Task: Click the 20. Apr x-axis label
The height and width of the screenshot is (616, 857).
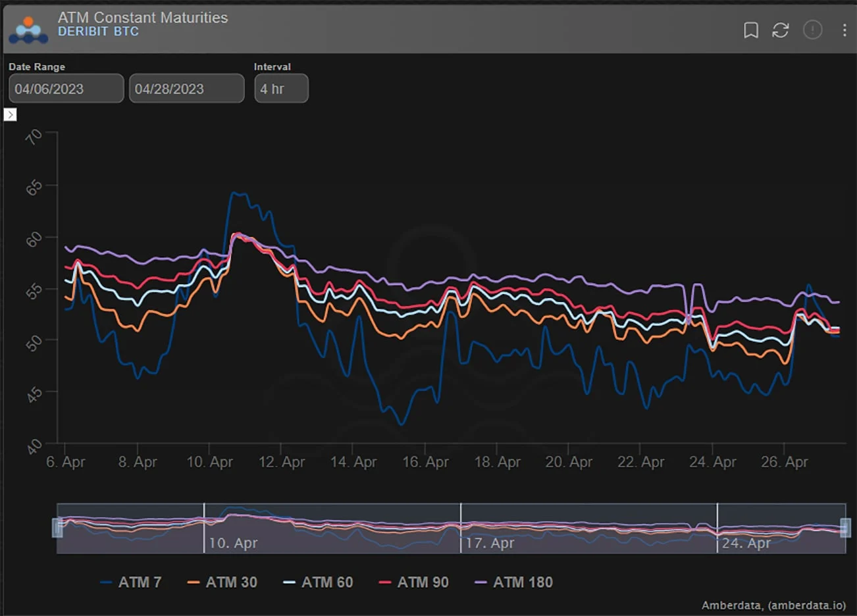Action: (x=569, y=462)
